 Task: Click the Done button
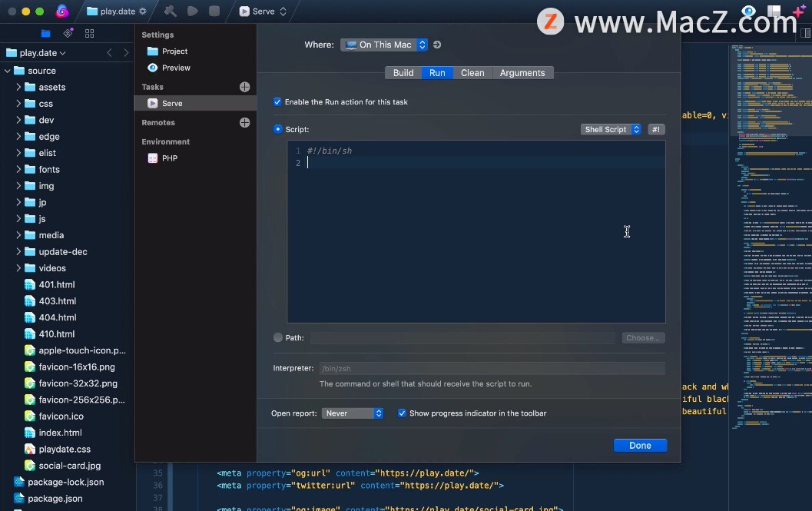pyautogui.click(x=640, y=445)
